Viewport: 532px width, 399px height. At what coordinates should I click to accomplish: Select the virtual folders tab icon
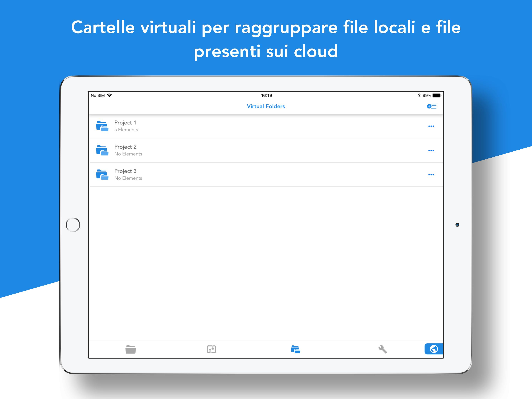click(295, 349)
